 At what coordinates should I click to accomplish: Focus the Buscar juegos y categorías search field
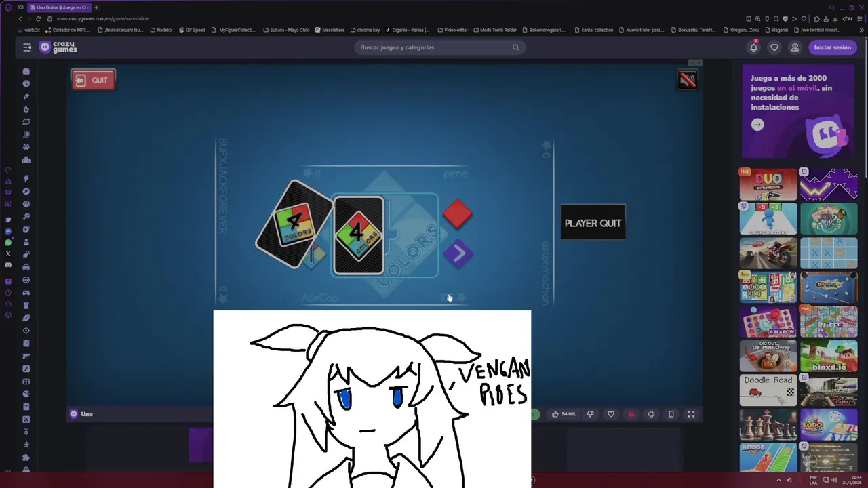tap(439, 47)
